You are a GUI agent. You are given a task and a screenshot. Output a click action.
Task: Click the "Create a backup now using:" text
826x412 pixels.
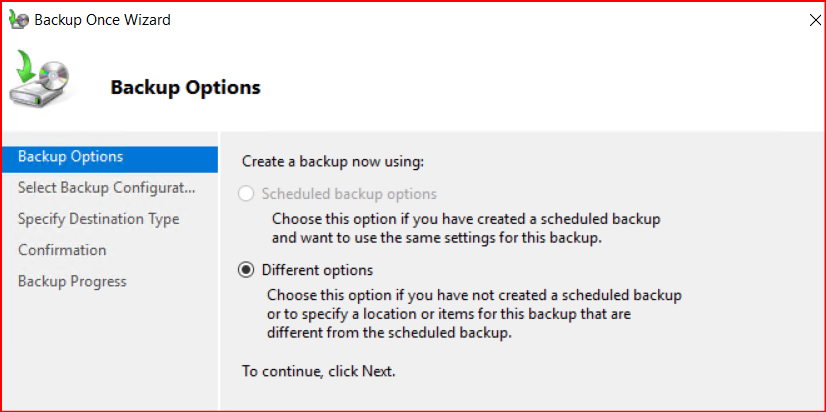point(333,160)
